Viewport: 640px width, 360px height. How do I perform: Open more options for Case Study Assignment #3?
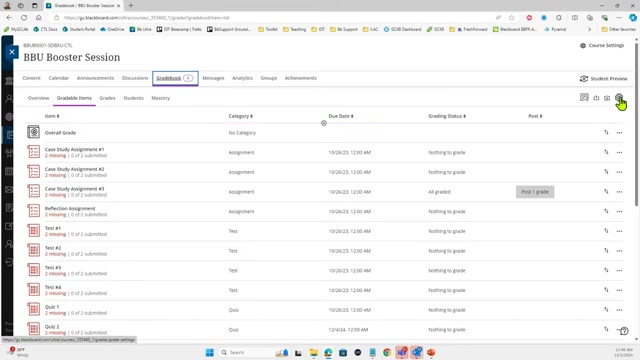pos(619,192)
